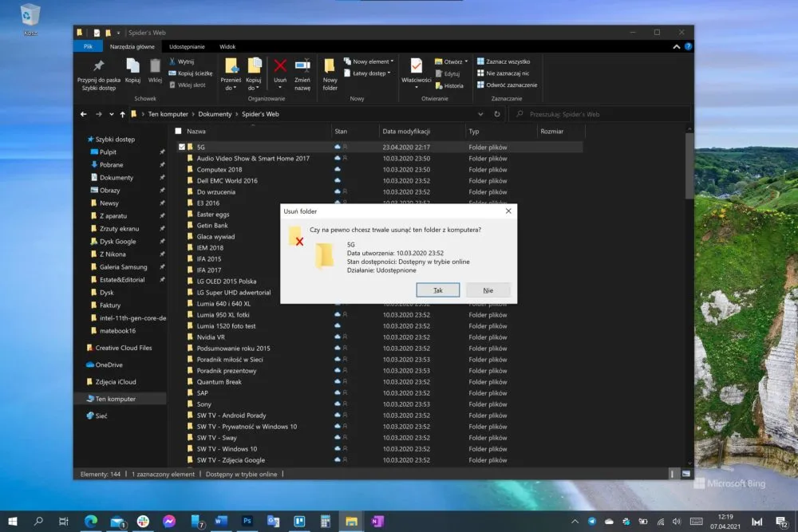Collapse the ribbon using the chevron arrow

[677, 46]
